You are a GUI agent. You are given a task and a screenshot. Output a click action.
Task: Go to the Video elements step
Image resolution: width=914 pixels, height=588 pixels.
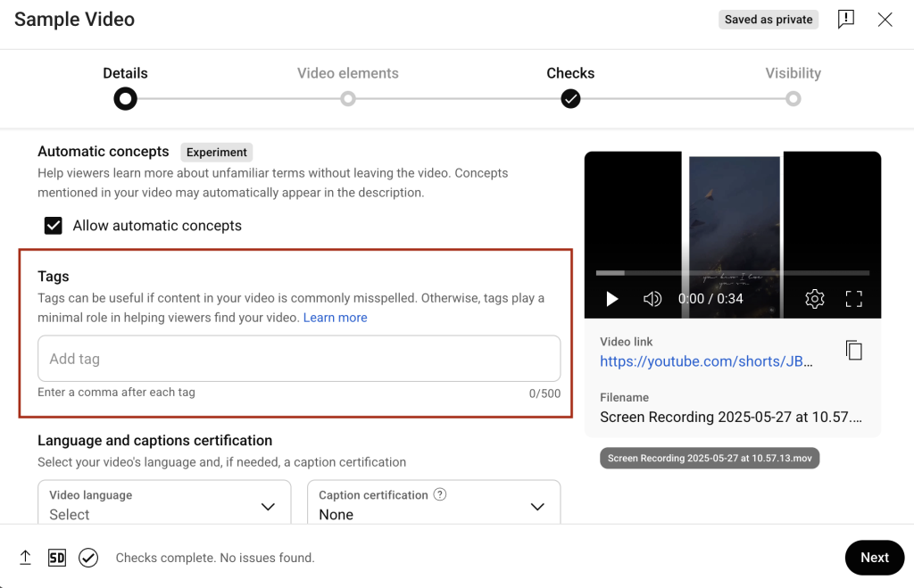[347, 99]
